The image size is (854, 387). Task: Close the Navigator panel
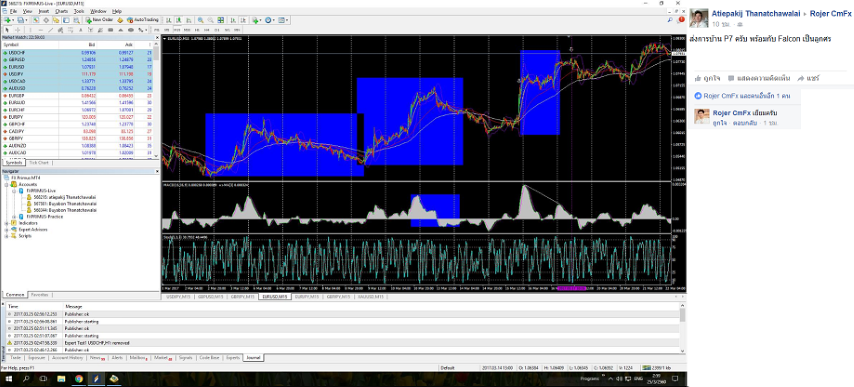157,171
